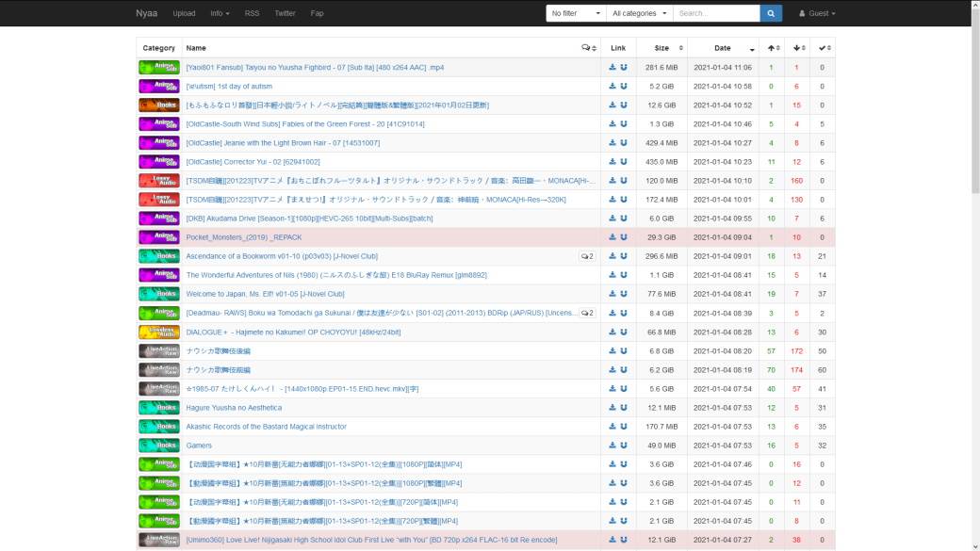
Task: Open the magnet link for Akudama Drive batch
Action: (624, 219)
